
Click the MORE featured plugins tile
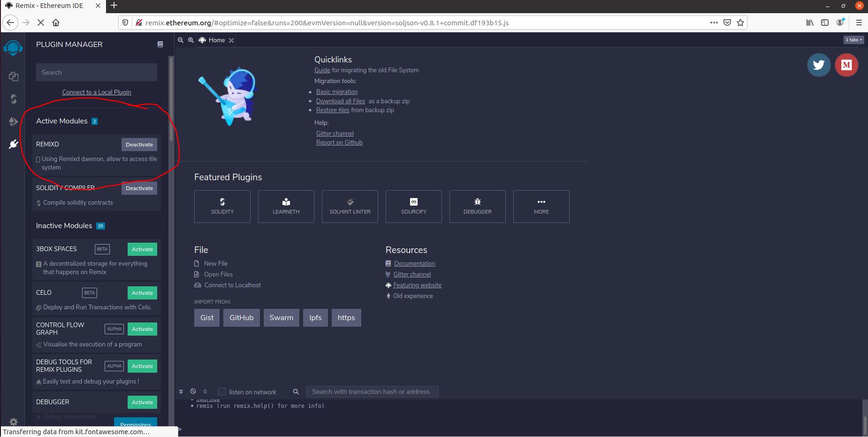point(541,207)
